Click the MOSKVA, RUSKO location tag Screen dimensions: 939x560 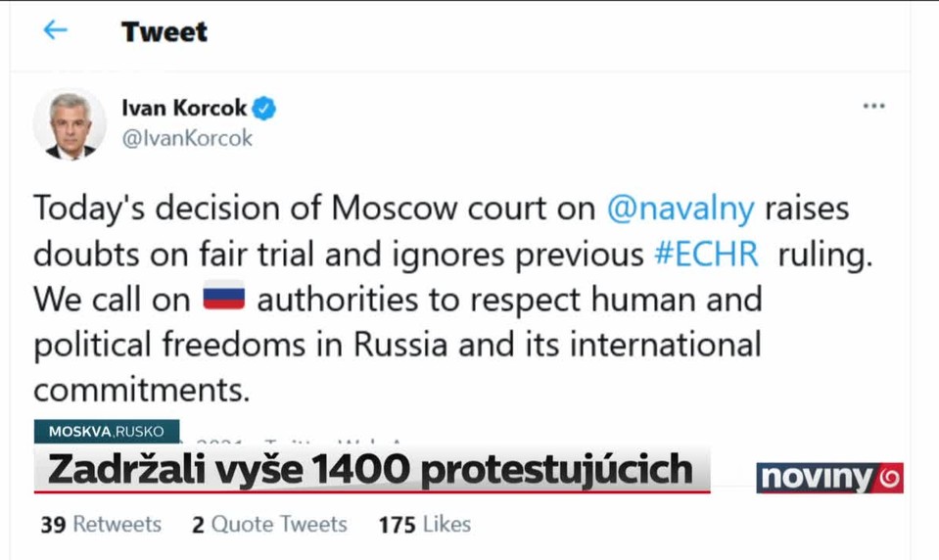[107, 431]
